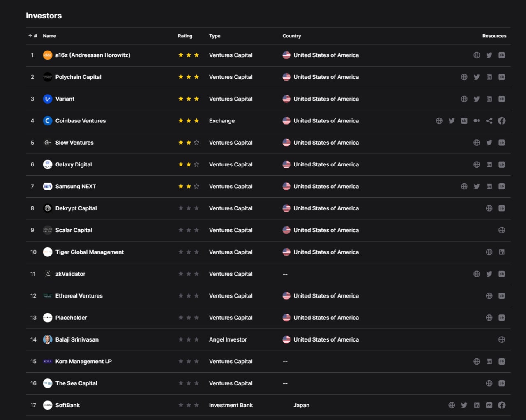The image size is (526, 420).
Task: Open The Sea Capital Crunchbase cb icon
Action: (502, 383)
